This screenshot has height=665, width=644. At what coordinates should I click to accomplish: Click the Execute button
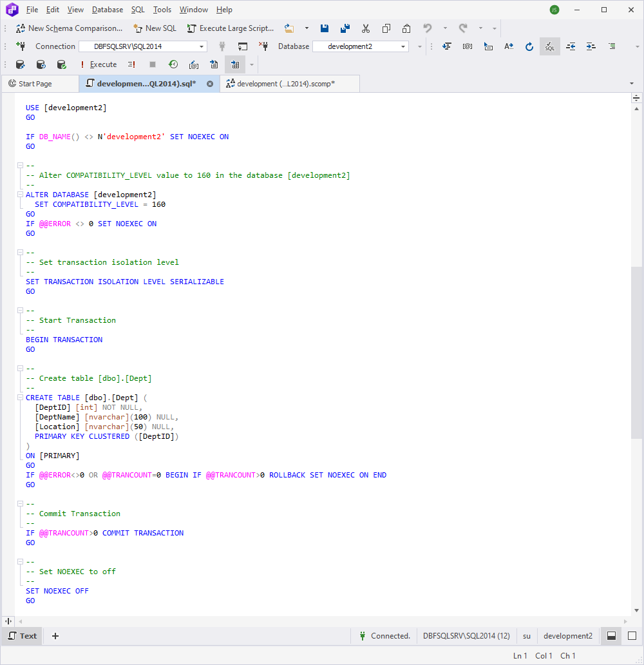[x=98, y=64]
